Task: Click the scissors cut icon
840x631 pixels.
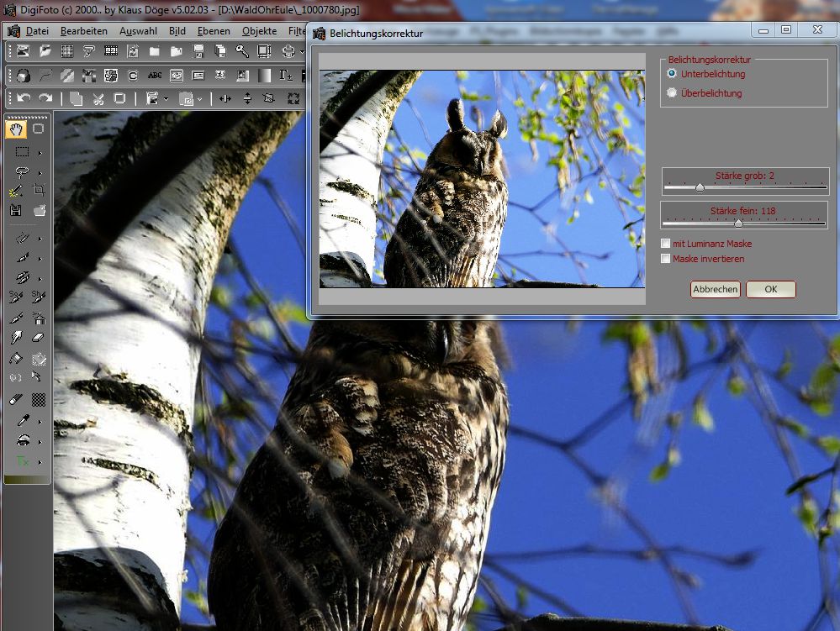Action: pyautogui.click(x=98, y=98)
